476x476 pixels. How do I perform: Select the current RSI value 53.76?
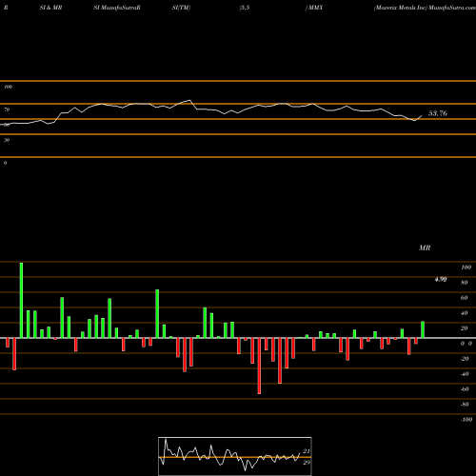(x=438, y=113)
